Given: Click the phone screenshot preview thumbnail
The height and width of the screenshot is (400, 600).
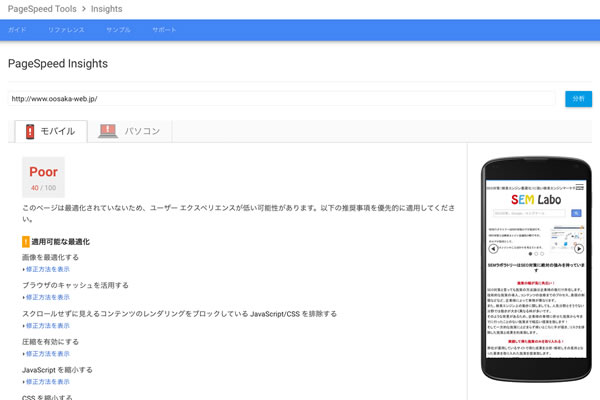Looking at the screenshot, I should coord(536,269).
